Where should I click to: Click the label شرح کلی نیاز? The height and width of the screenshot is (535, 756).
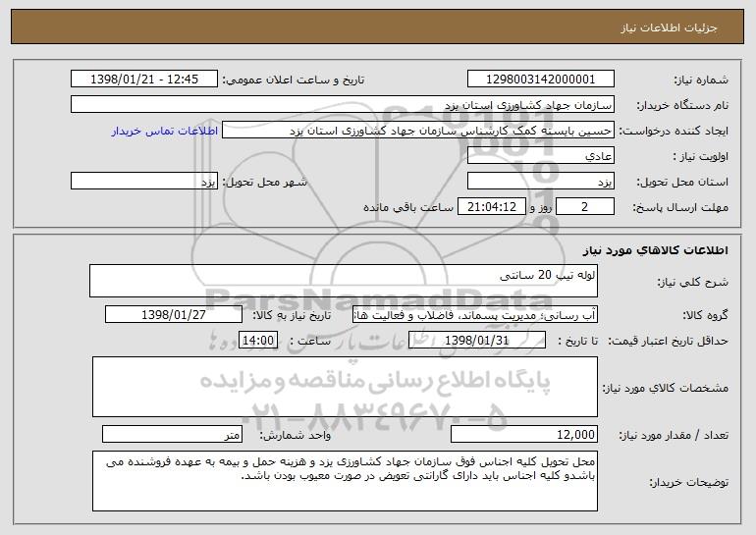[x=693, y=282]
